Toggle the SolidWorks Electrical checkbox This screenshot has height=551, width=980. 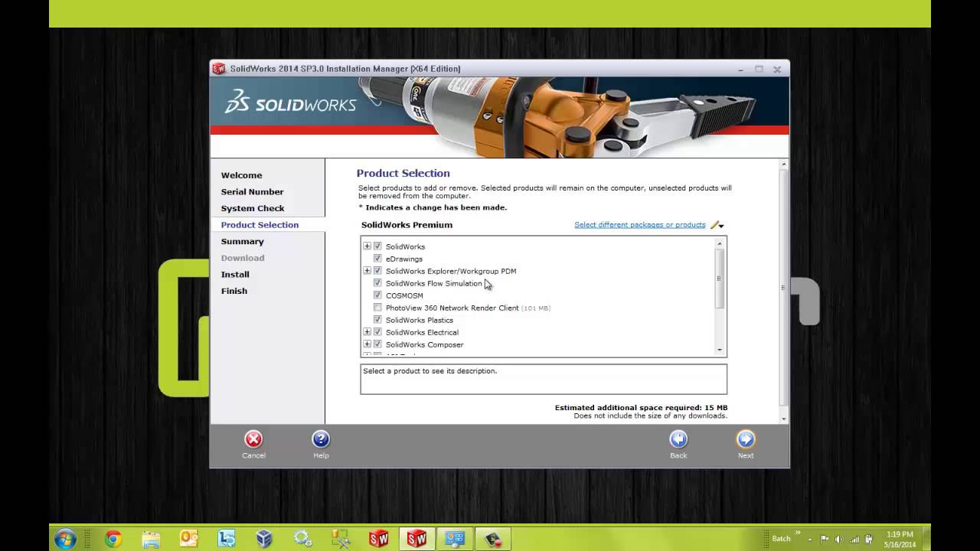click(x=377, y=332)
